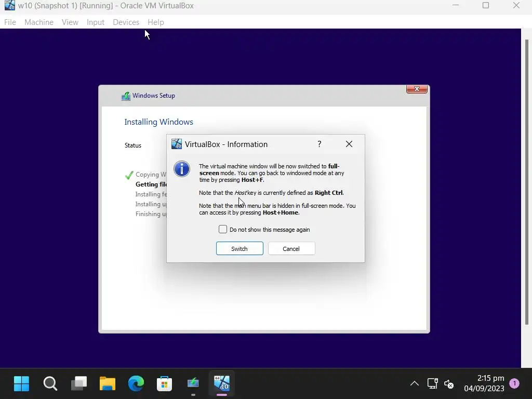
Task: Select the running w10 VM taskbar icon
Action: 222,383
